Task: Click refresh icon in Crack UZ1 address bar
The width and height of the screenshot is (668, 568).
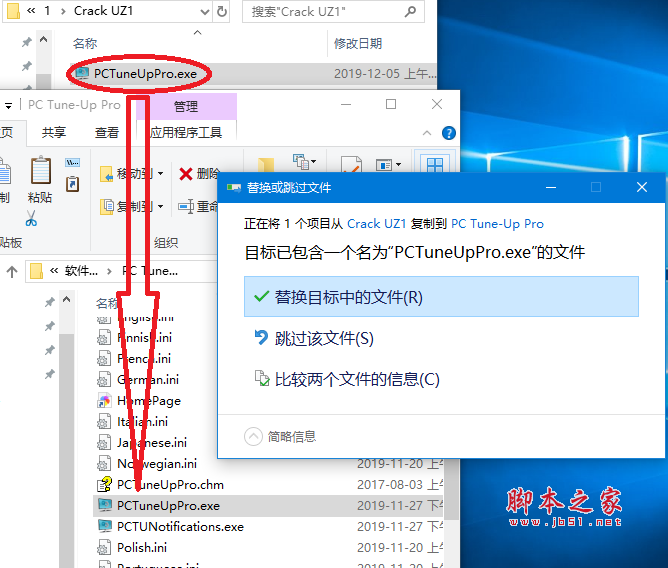Action: [222, 12]
